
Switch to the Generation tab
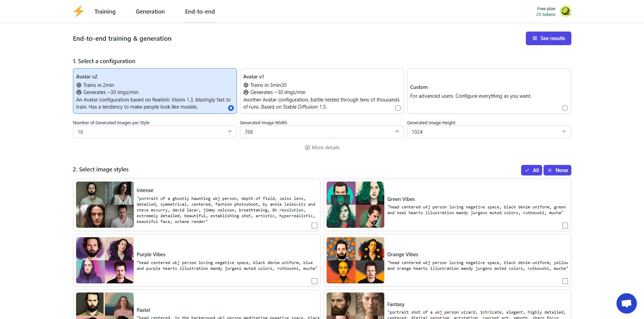(x=150, y=12)
